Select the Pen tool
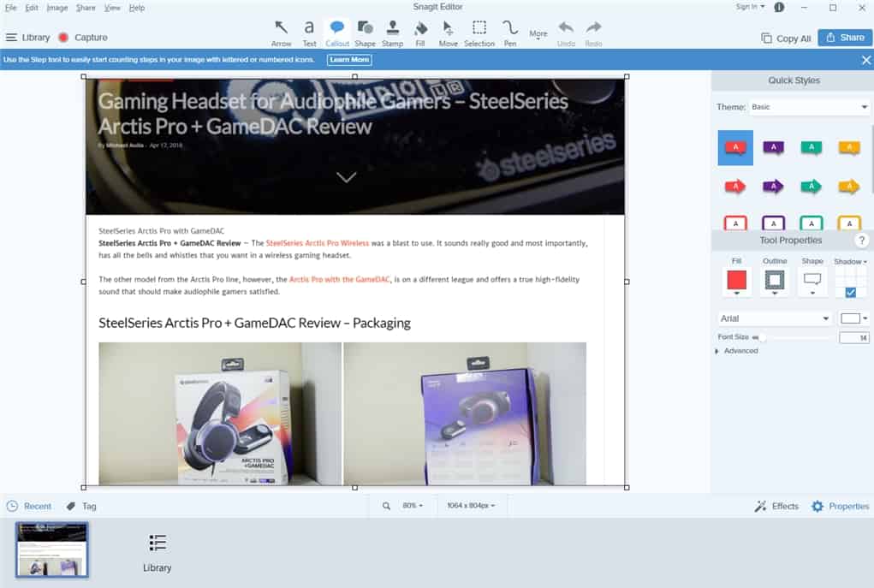 click(x=510, y=33)
